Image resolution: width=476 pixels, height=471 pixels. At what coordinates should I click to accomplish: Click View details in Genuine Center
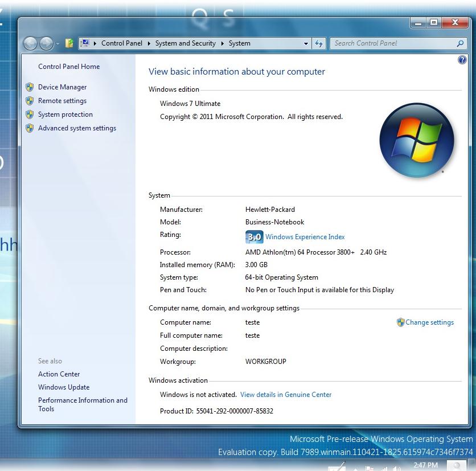point(286,395)
